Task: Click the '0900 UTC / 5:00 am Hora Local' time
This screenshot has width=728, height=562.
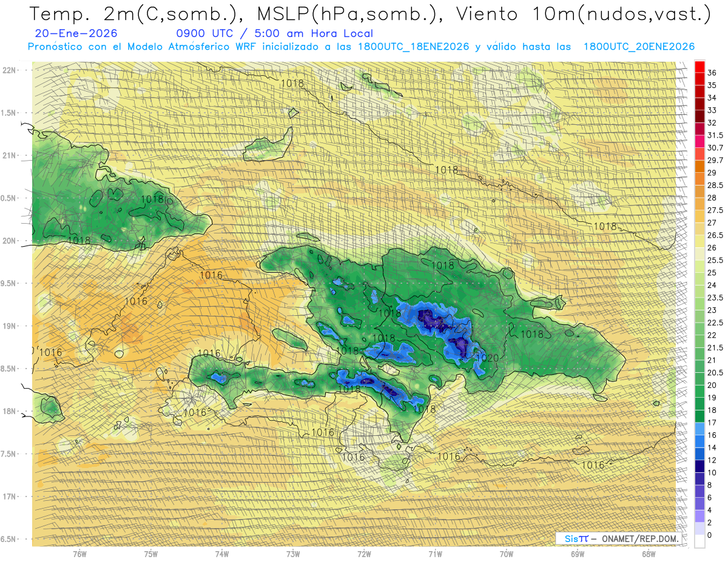Action: pos(274,33)
